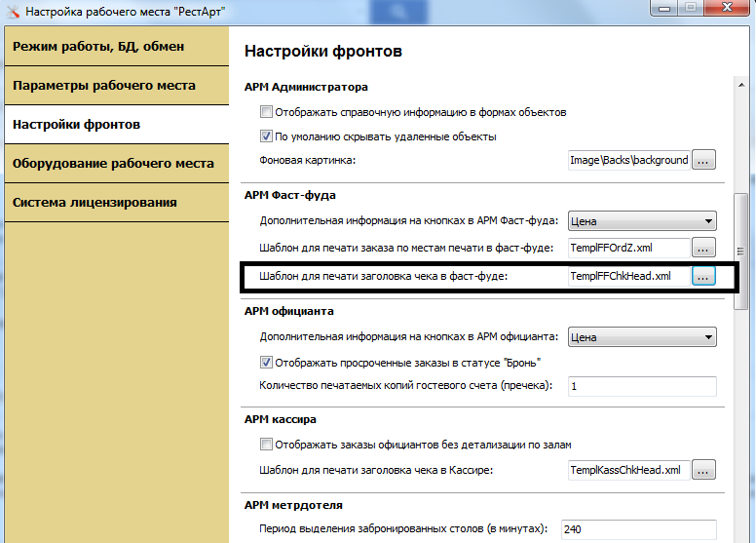Click the 'Настройки фронтов' page title
Screen dimensions: 756x543
tap(323, 51)
